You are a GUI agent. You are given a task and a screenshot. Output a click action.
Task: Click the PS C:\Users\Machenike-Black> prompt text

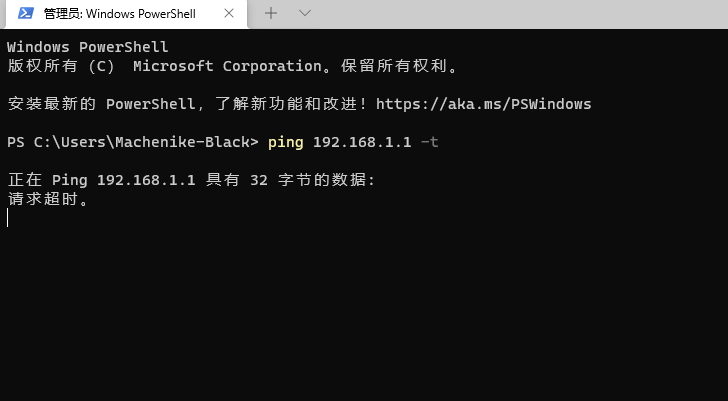[x=133, y=142]
